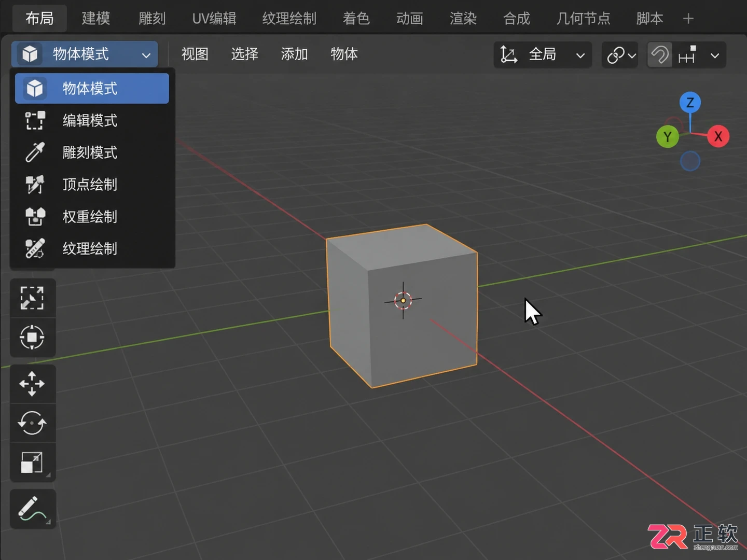The height and width of the screenshot is (560, 747).
Task: Click the cube in the viewport
Action: click(403, 306)
